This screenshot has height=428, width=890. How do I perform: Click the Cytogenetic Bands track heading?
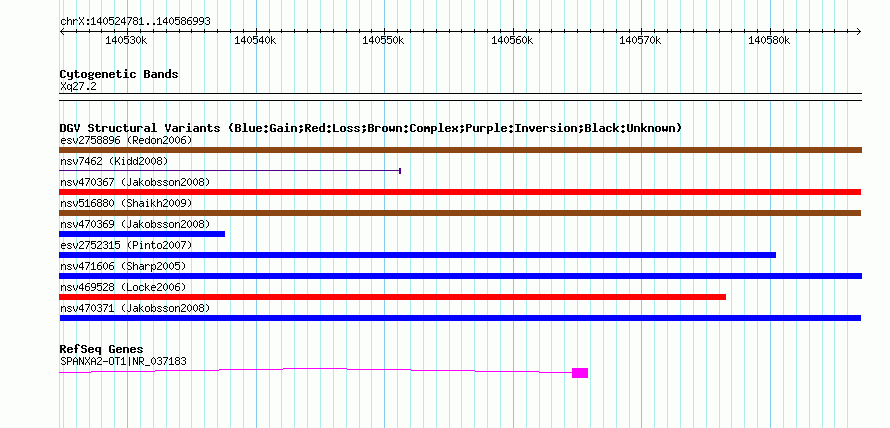click(119, 74)
